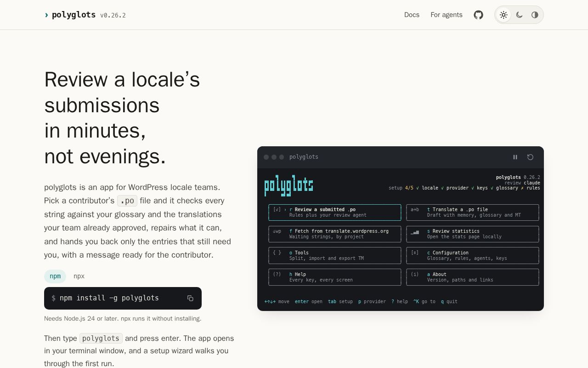
Task: Choose Translate a .po file entry
Action: click(473, 213)
